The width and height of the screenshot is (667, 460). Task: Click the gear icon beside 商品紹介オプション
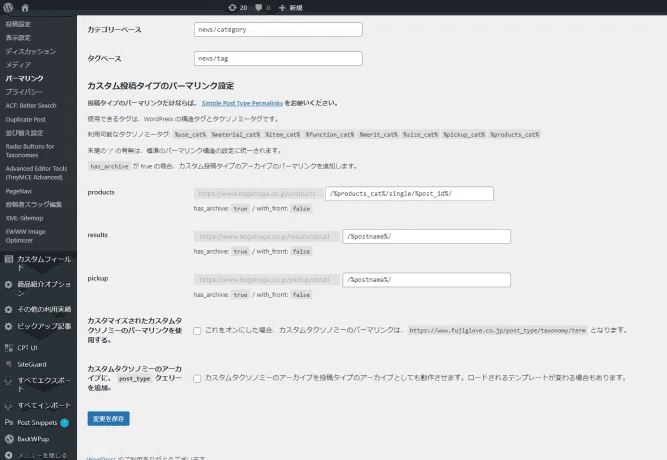pos(9,284)
